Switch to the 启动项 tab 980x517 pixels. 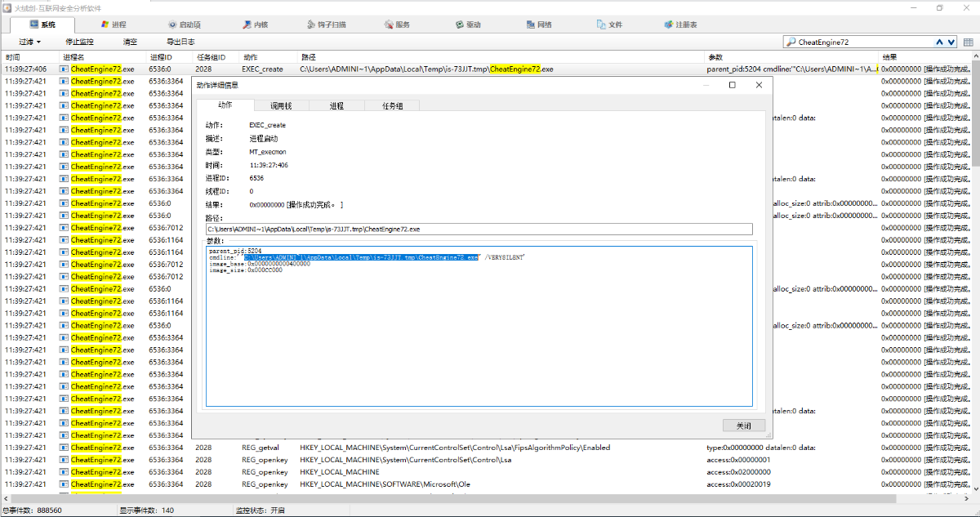(x=183, y=25)
